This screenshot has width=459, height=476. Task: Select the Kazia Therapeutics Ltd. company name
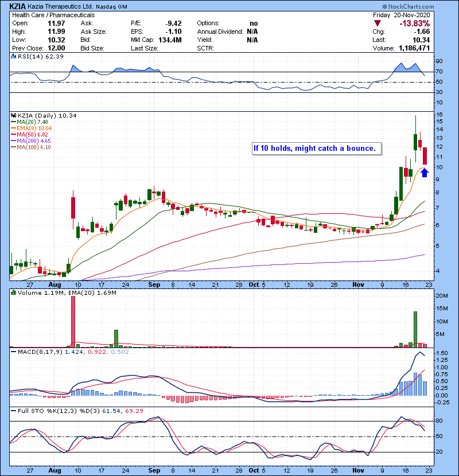(x=60, y=6)
